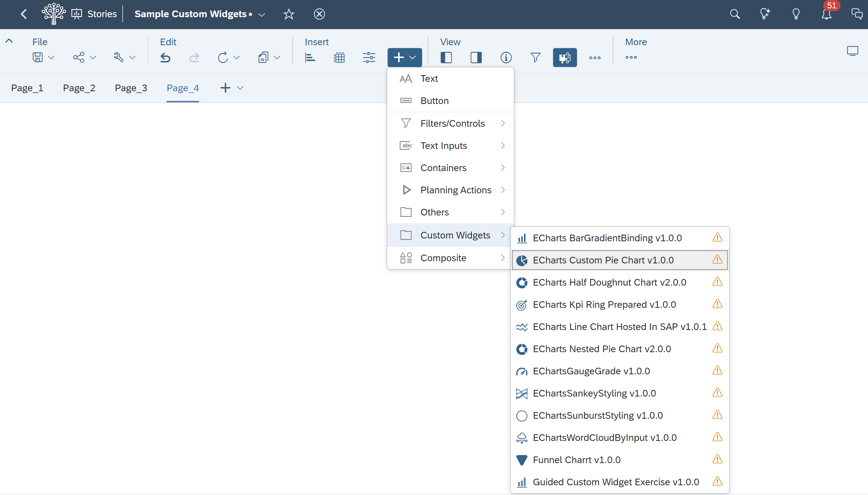Expand the Save options dropdown arrow
868x495 pixels.
[x=51, y=57]
